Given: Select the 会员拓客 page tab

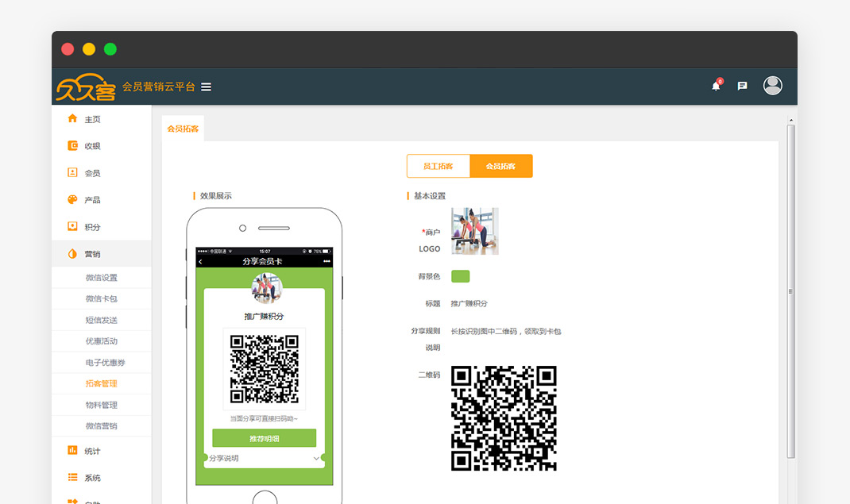Looking at the screenshot, I should (x=183, y=128).
